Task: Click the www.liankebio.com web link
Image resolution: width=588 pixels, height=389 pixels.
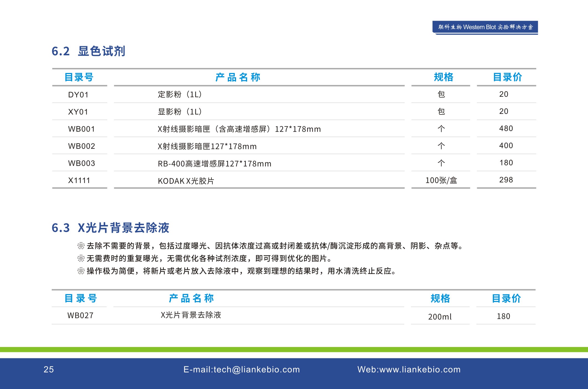Action: coord(420,369)
